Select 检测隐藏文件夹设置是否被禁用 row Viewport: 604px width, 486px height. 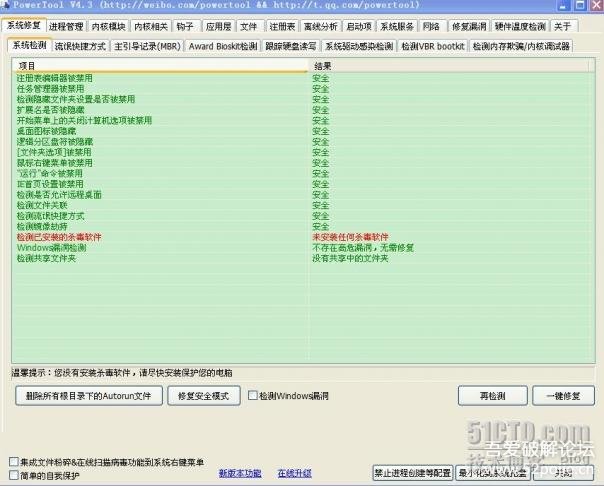[x=304, y=99]
